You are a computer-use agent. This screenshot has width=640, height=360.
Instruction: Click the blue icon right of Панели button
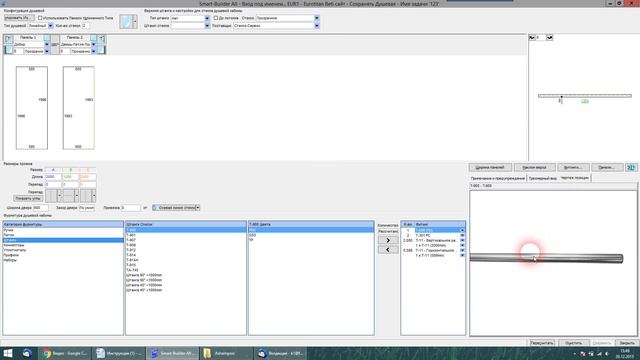[x=631, y=167]
